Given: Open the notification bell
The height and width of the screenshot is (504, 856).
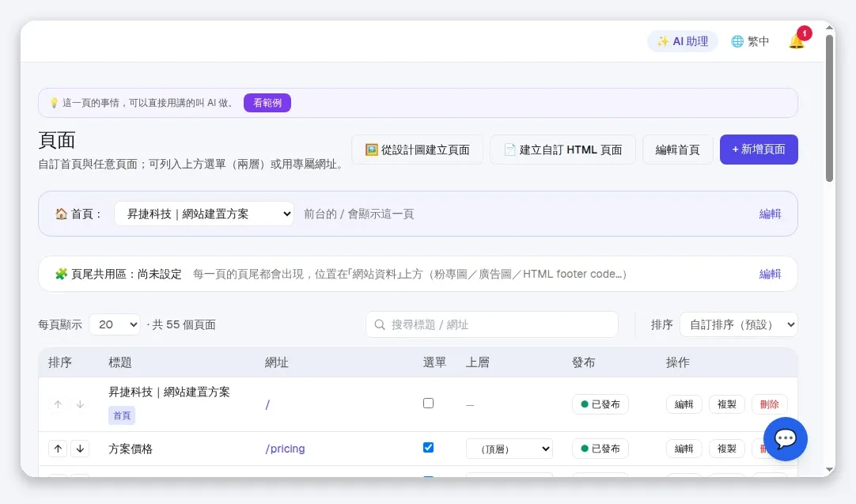Looking at the screenshot, I should (x=797, y=41).
